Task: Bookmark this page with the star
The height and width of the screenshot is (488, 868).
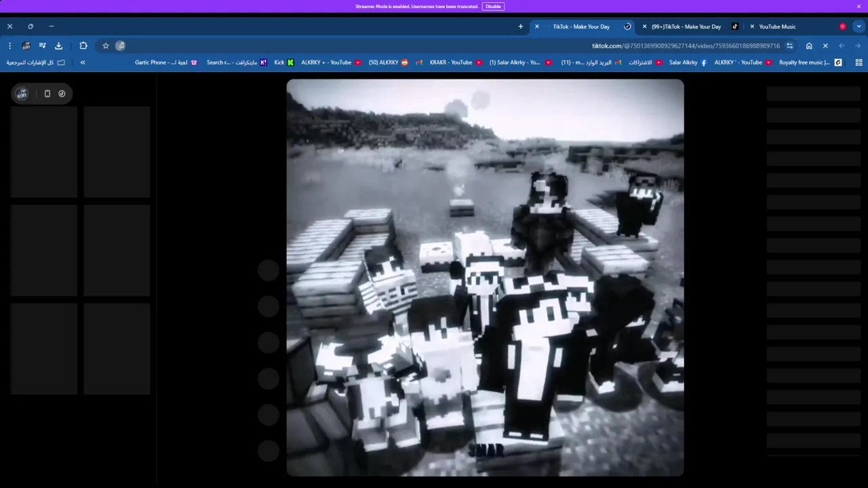Action: [x=106, y=46]
